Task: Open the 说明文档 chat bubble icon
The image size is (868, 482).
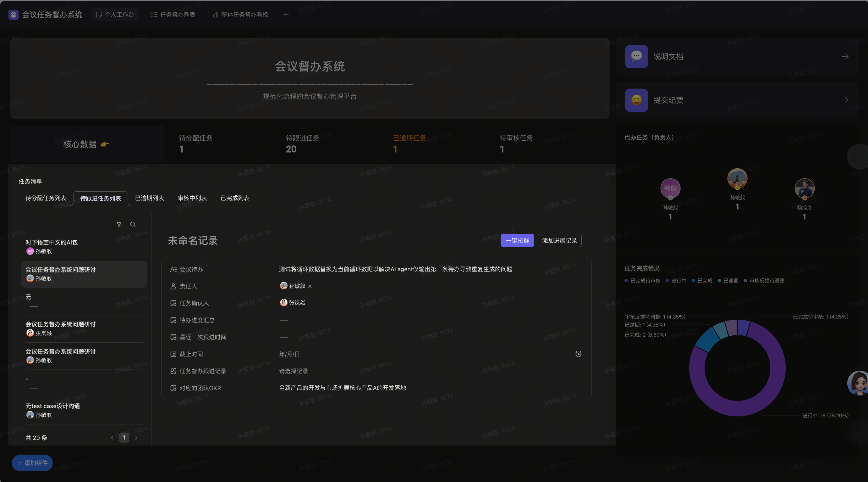Action: 636,57
